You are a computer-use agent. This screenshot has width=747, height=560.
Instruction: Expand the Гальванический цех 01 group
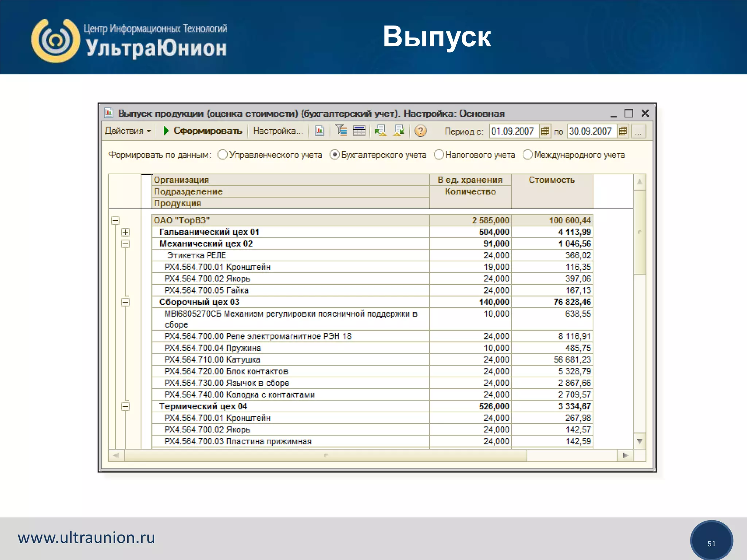pos(125,232)
